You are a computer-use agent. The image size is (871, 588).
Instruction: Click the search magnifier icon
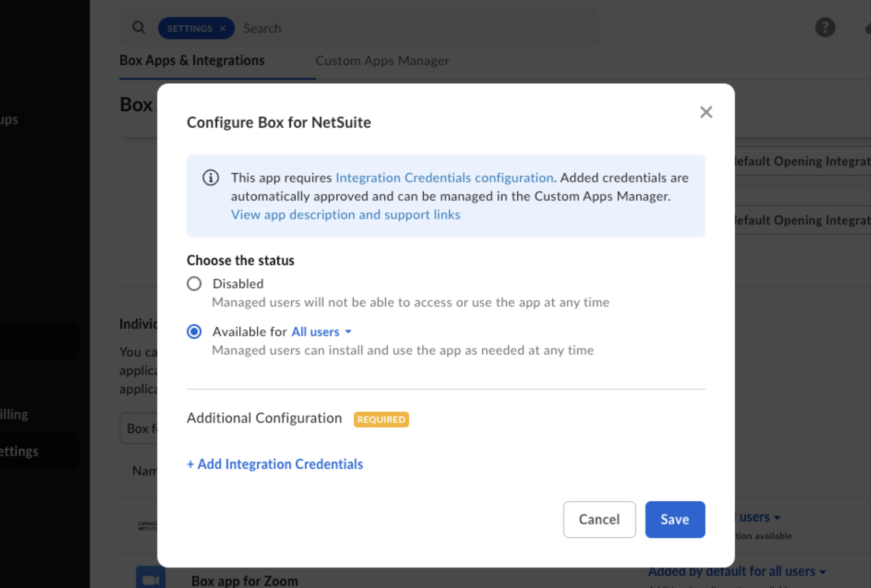pyautogui.click(x=139, y=27)
